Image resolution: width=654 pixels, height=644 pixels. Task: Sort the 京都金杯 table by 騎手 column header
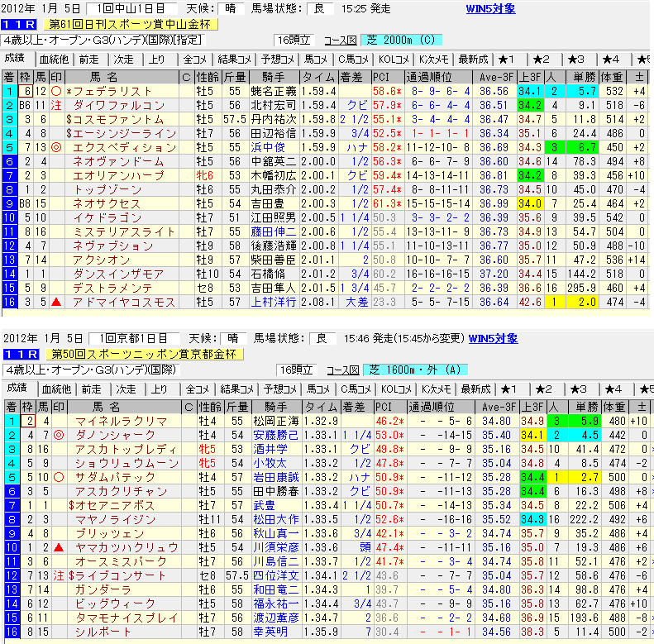[x=276, y=407]
